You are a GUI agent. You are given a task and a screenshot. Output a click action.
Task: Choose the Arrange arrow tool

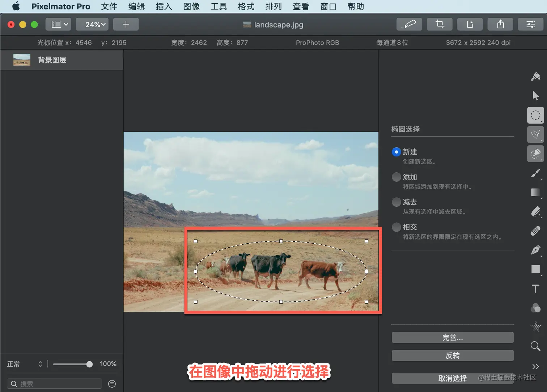point(535,96)
